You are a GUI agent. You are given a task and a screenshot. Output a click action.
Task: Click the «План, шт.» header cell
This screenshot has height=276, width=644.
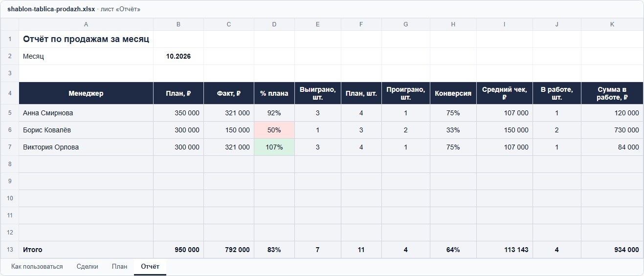tap(361, 93)
